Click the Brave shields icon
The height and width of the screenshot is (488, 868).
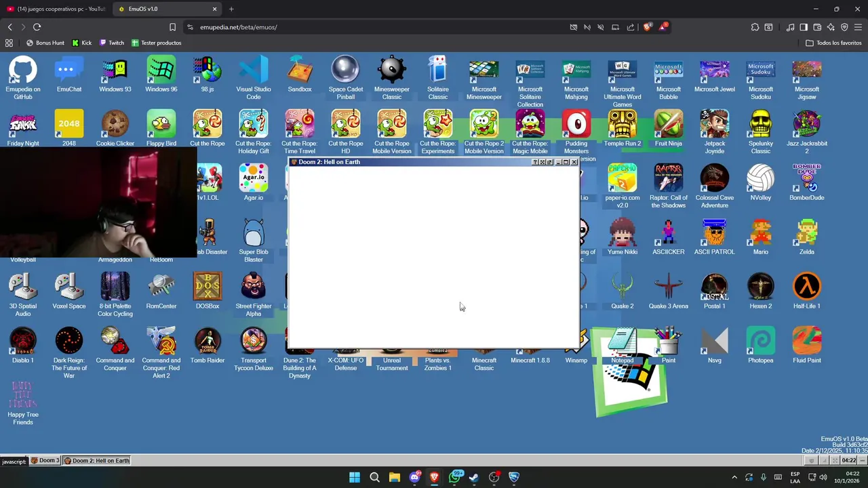pyautogui.click(x=647, y=27)
